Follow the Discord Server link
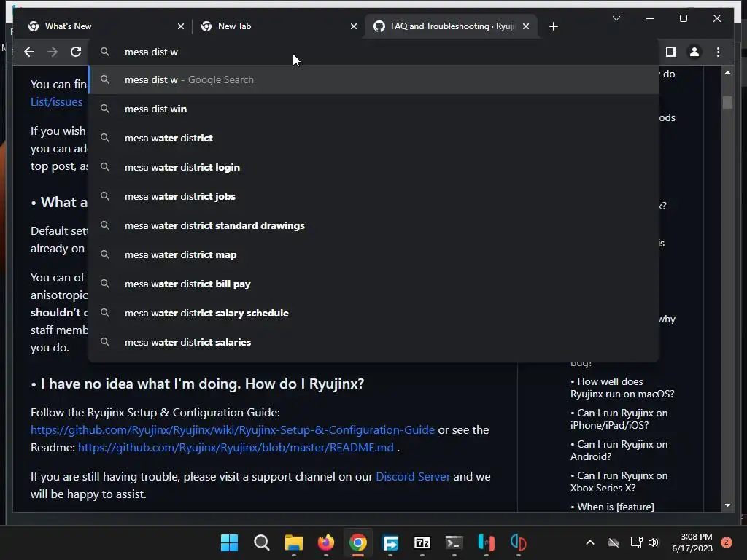The height and width of the screenshot is (560, 747). click(x=413, y=477)
